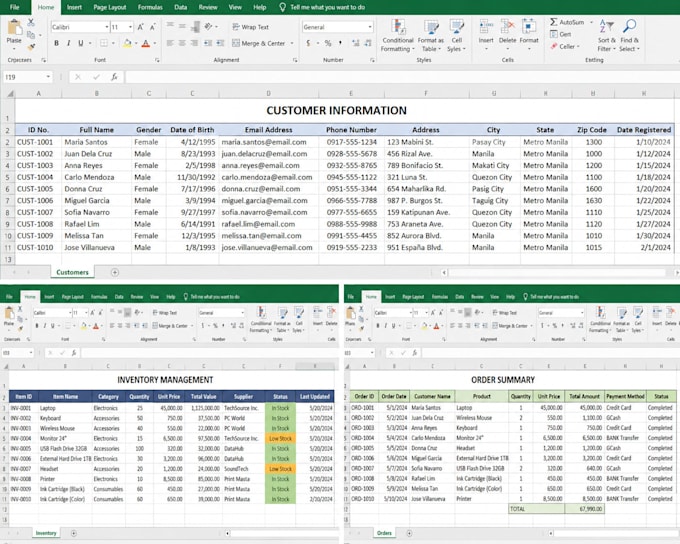Open Sort & Filter in the Customers window
Viewport: 680px width, 544px height.
click(607, 36)
